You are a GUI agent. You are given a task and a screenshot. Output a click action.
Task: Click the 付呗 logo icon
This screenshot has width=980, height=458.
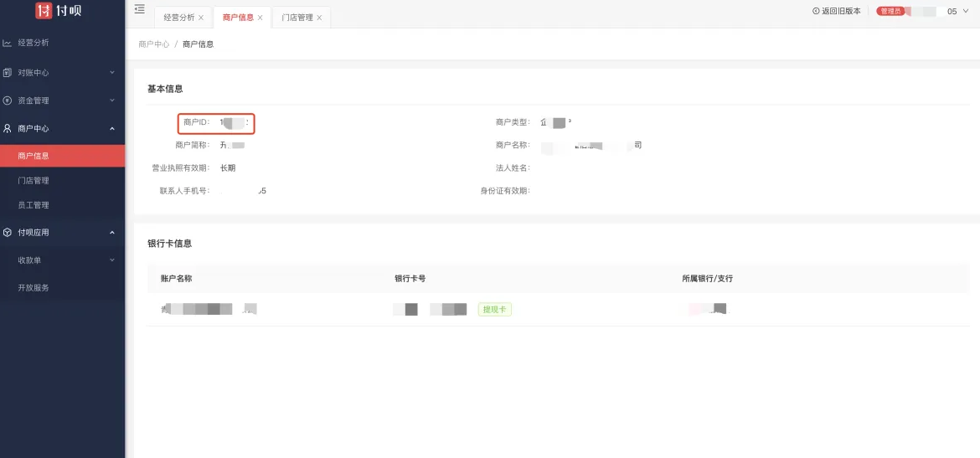point(44,11)
